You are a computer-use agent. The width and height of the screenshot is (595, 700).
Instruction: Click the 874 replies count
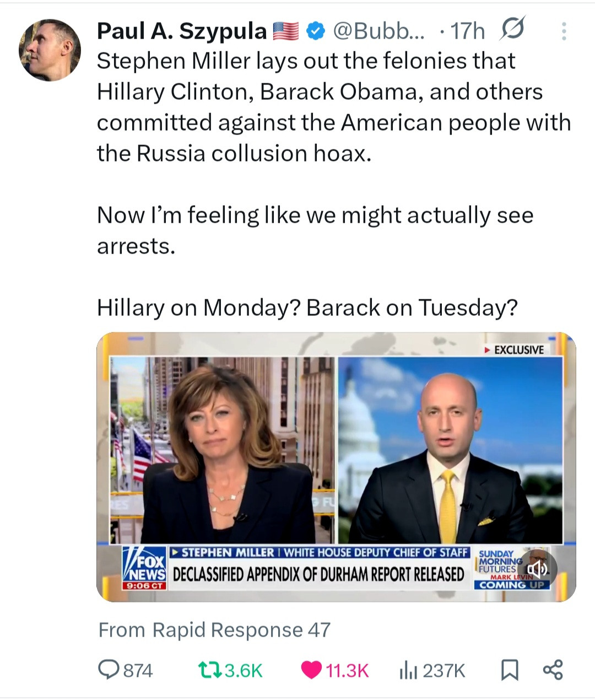[138, 670]
